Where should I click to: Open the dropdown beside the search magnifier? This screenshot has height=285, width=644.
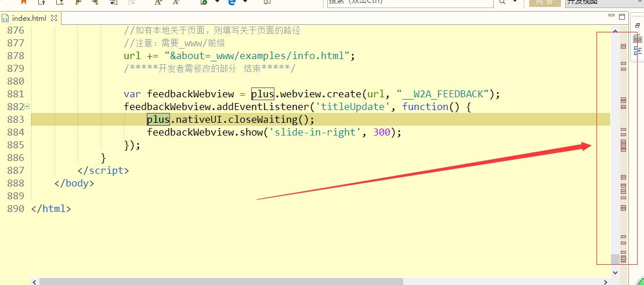(x=515, y=2)
